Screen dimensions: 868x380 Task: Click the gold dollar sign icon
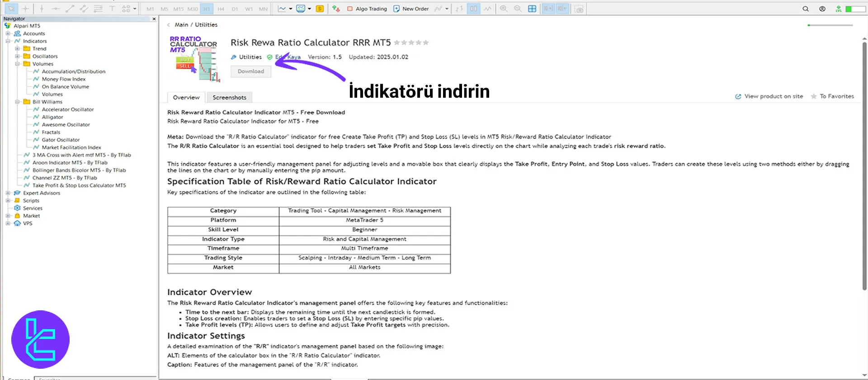pos(320,9)
